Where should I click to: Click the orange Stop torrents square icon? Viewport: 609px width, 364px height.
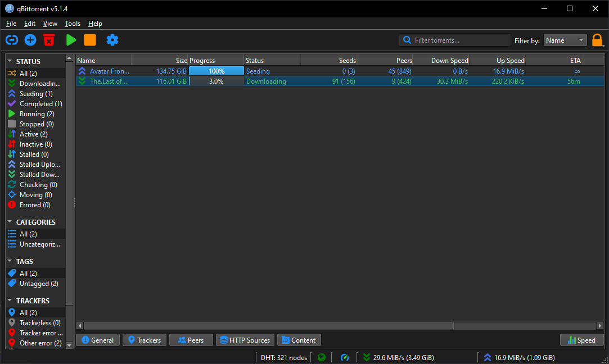(90, 40)
